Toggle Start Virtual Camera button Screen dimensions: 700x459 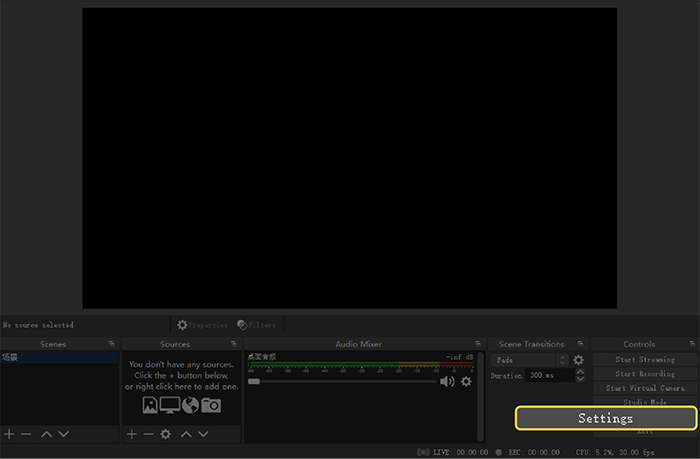645,388
